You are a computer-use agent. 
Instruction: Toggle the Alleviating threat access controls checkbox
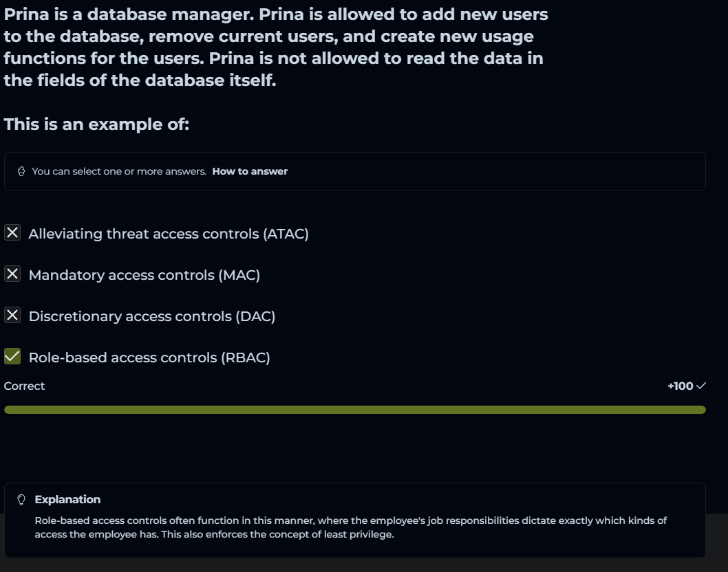12,233
